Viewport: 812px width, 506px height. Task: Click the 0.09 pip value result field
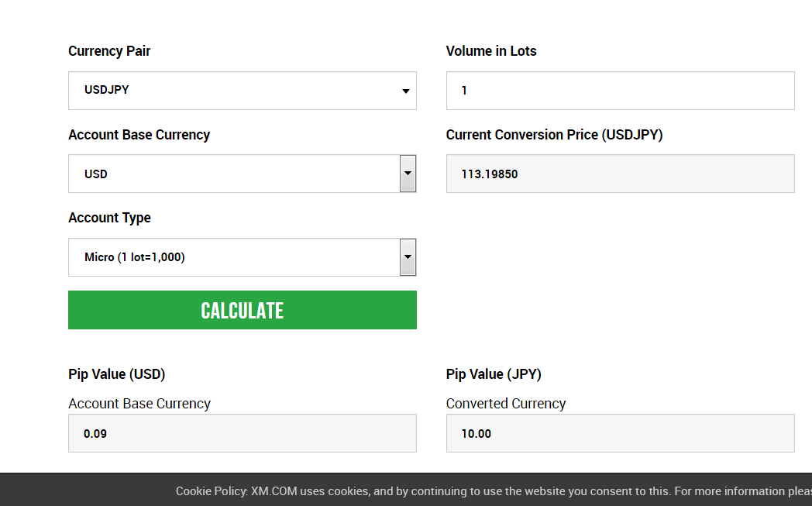coord(242,433)
